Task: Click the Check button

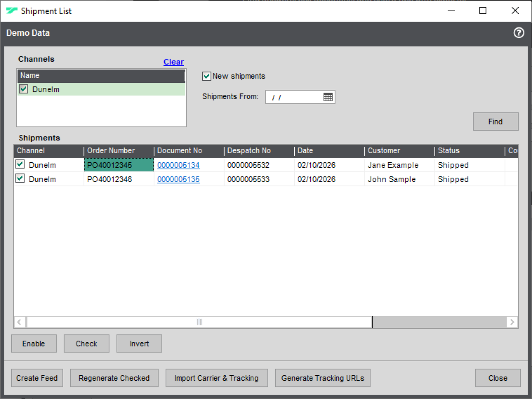Action: pos(86,344)
